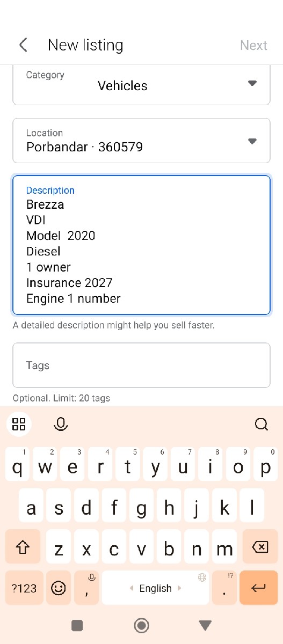
Task: Expand the Category dropdown showing Vehicles
Action: [141, 85]
